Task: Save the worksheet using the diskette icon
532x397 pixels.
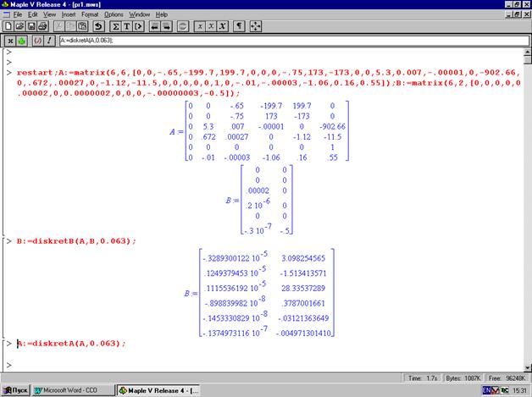Action: [31, 26]
